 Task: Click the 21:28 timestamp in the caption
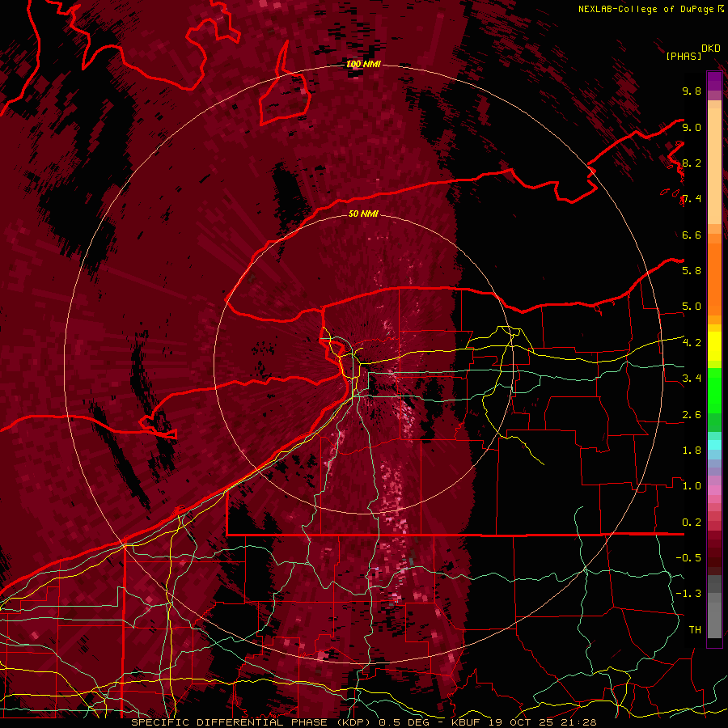[x=580, y=722]
